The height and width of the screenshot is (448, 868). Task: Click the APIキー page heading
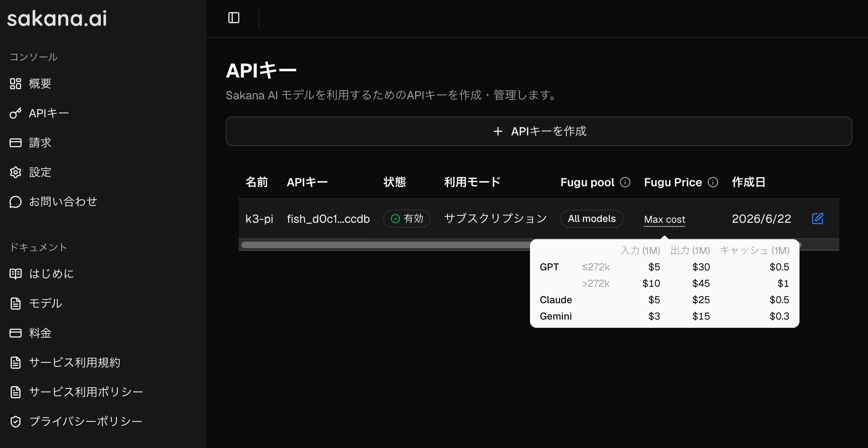[x=261, y=71]
